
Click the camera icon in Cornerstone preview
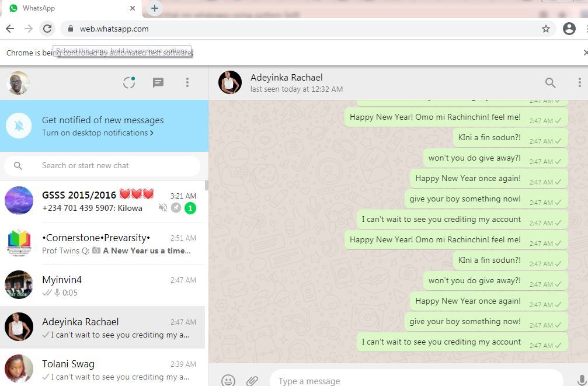tap(96, 250)
